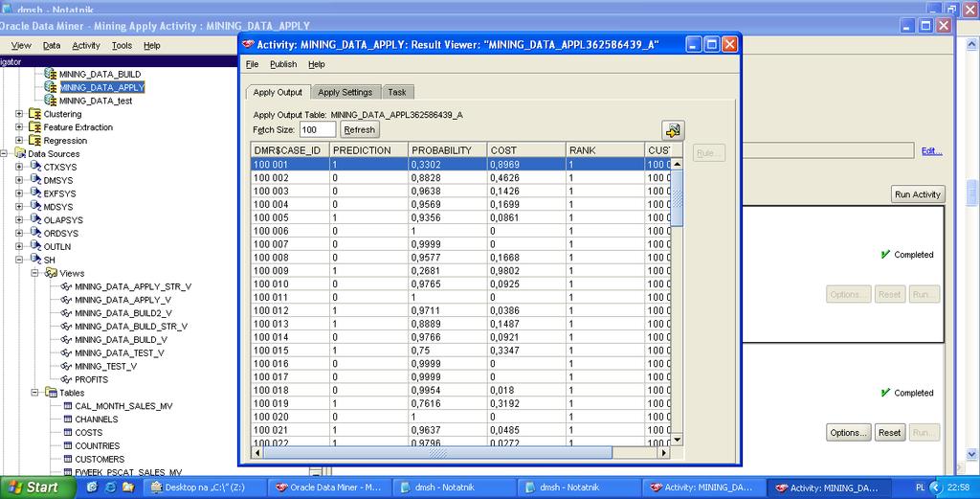Click the PL language indicator in tray
This screenshot has width=980, height=499.
[x=920, y=488]
